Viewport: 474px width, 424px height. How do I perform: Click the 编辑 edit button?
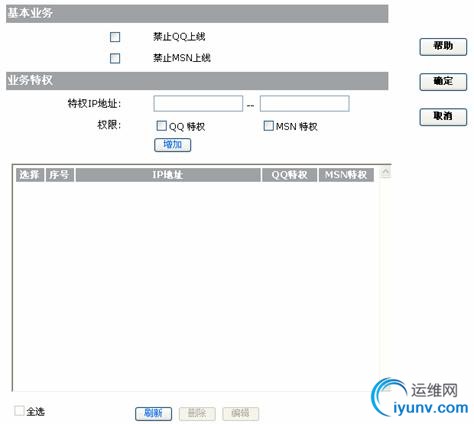click(240, 414)
